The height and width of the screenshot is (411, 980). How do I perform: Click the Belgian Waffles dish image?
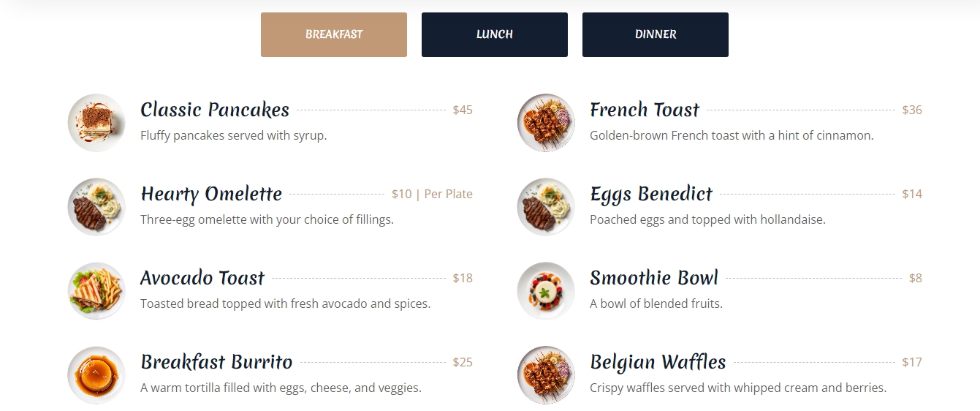tap(546, 375)
